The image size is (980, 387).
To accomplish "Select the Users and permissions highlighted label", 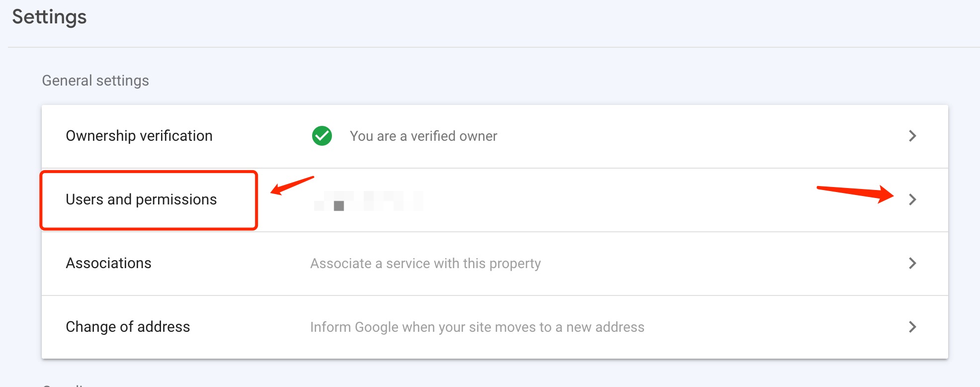I will tap(141, 200).
